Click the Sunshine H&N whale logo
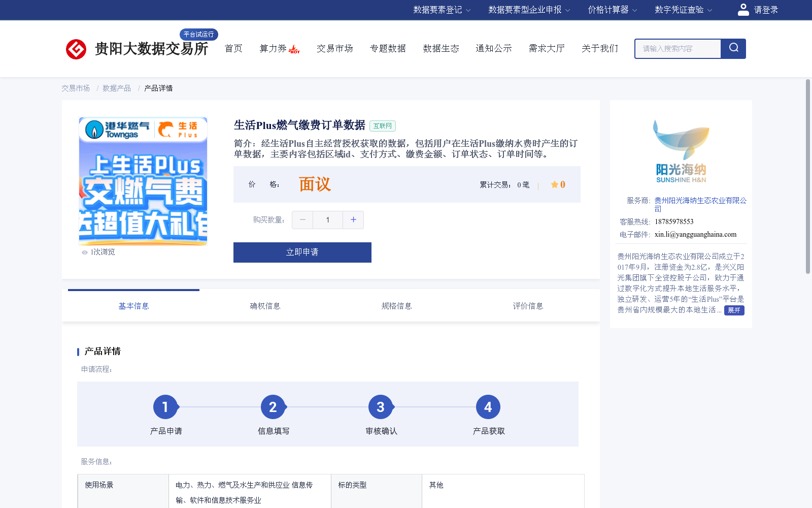 (x=681, y=151)
